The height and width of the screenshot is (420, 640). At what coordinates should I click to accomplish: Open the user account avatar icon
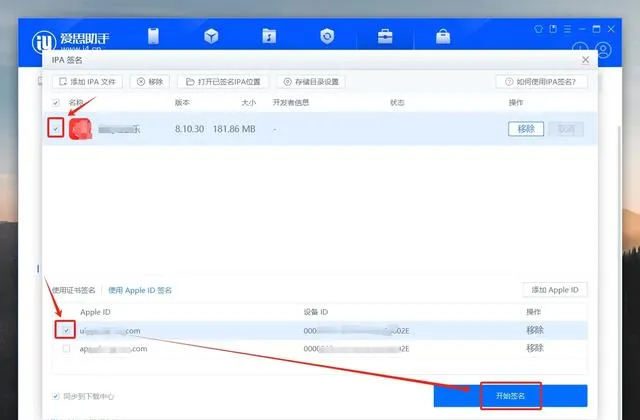click(x=604, y=50)
